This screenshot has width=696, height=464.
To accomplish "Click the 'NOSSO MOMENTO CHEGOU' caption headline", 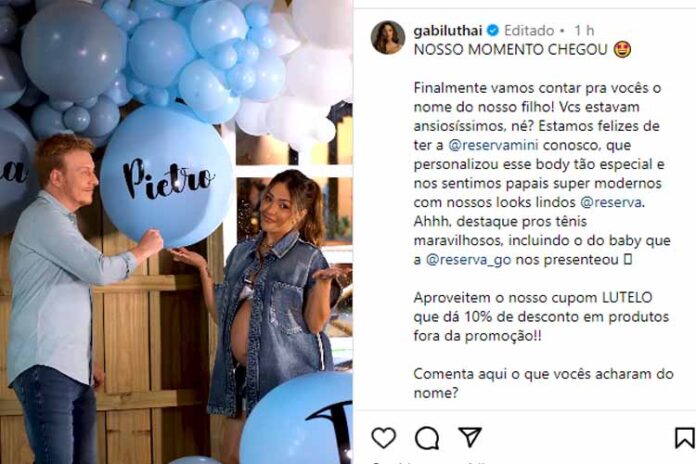I will (x=510, y=49).
